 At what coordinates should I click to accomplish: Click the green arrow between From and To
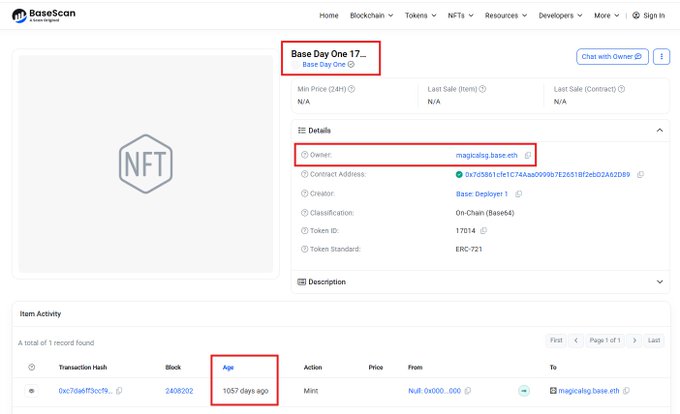[524, 391]
